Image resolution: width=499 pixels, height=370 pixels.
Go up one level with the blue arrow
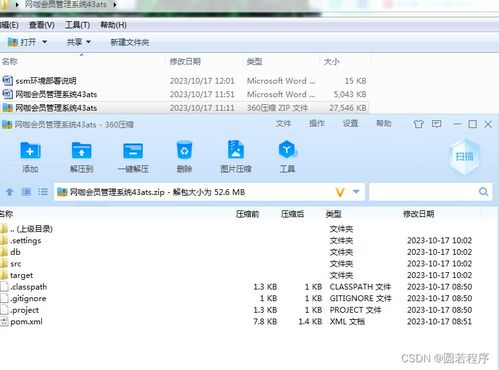pyautogui.click(x=10, y=192)
